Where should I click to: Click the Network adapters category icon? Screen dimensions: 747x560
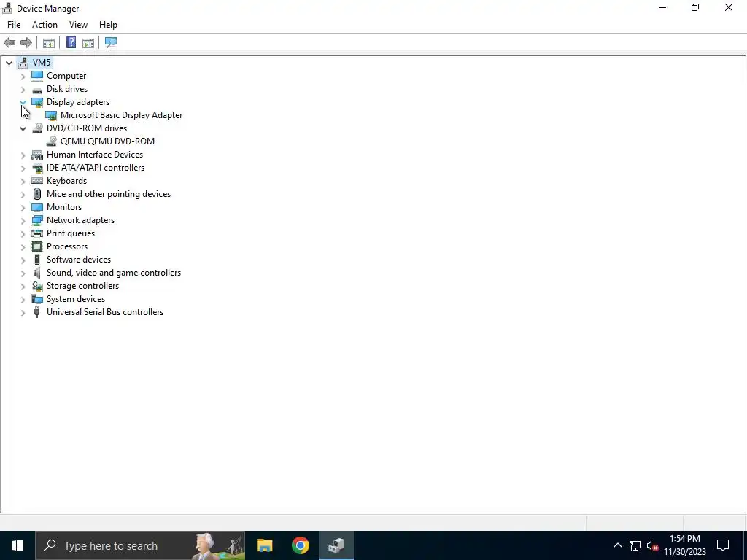click(37, 220)
